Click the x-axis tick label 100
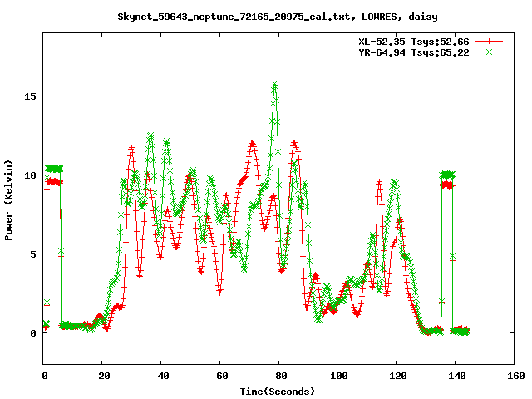The height and width of the screenshot is (399, 532). (x=339, y=376)
